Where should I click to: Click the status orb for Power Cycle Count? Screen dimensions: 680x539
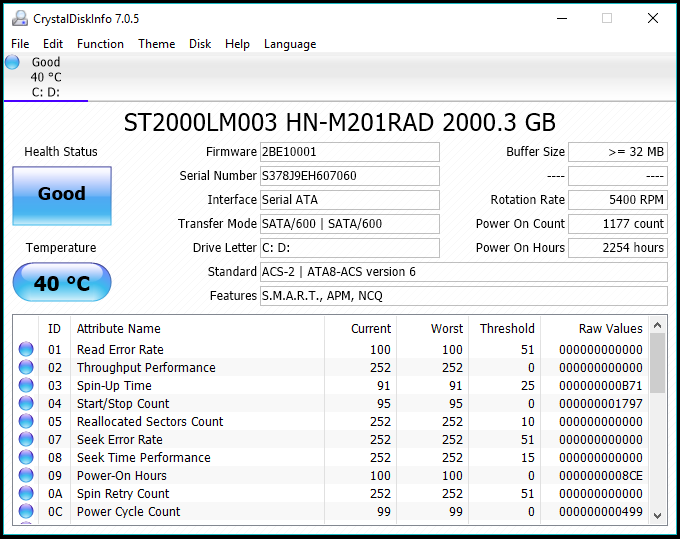(26, 512)
